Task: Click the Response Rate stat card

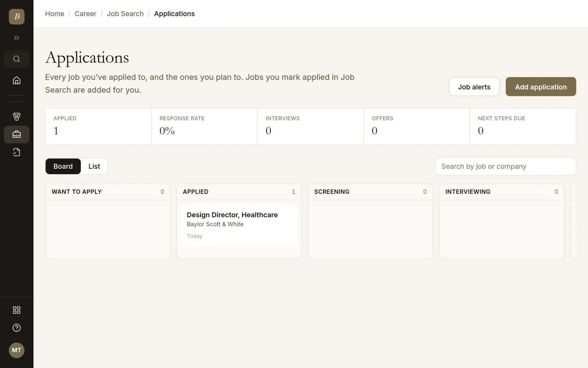Action: pos(204,127)
